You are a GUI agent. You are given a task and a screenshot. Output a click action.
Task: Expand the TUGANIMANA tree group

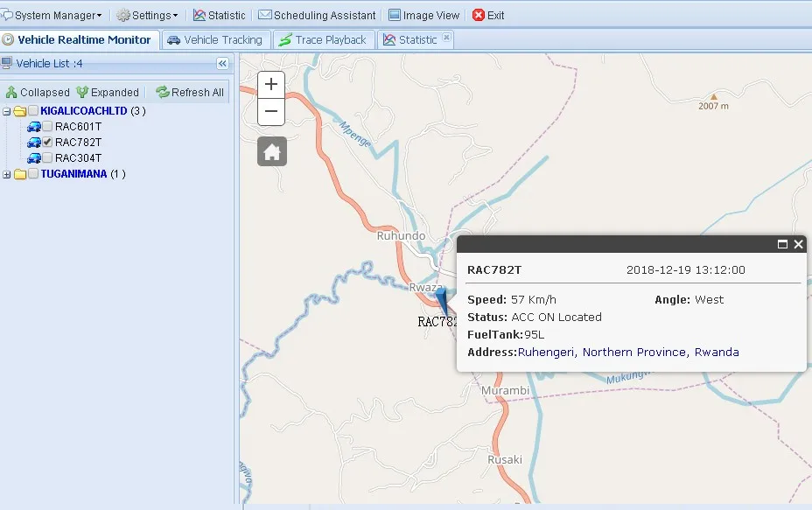tap(7, 174)
